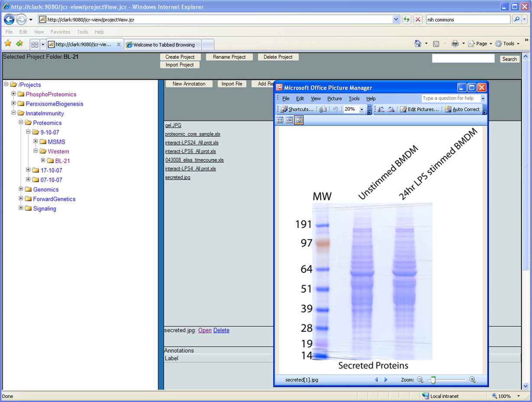Open the Shortcuts pane in Picture Manager
This screenshot has height=402, width=532.
pos(297,109)
